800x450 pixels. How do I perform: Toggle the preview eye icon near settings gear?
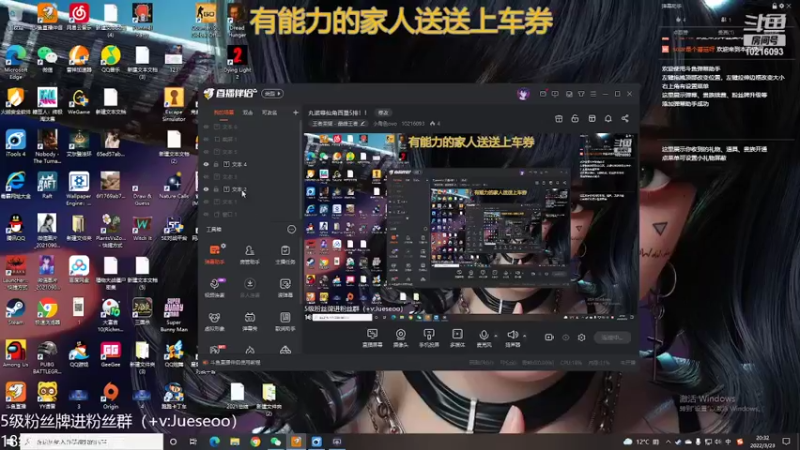(566, 337)
